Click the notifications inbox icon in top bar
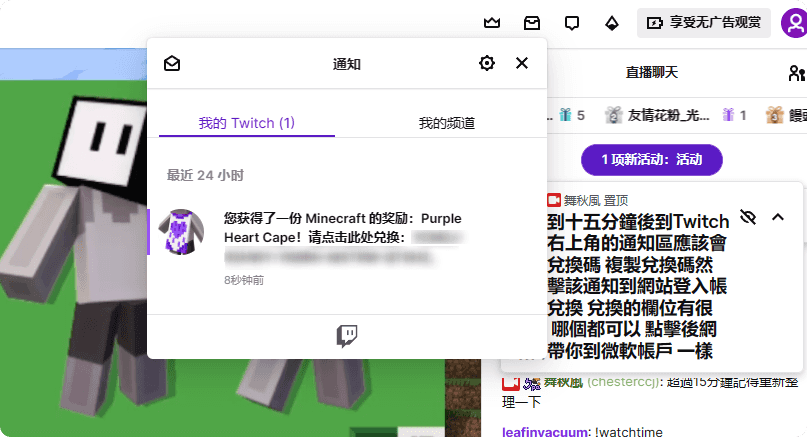 click(x=532, y=23)
